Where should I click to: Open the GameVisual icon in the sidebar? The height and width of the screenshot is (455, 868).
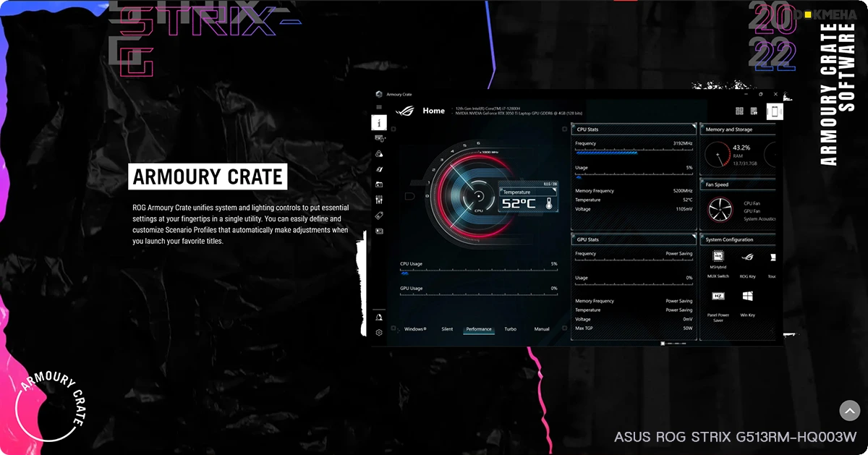[379, 169]
